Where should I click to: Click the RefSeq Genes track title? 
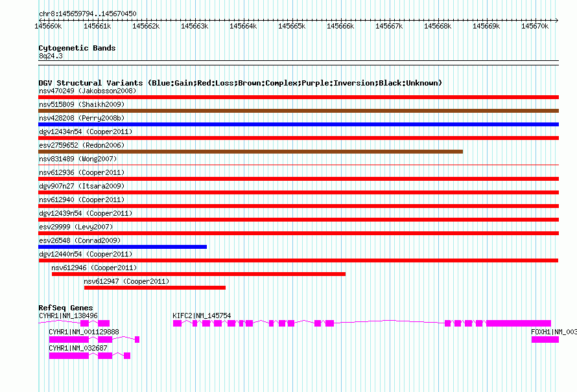[x=66, y=308]
